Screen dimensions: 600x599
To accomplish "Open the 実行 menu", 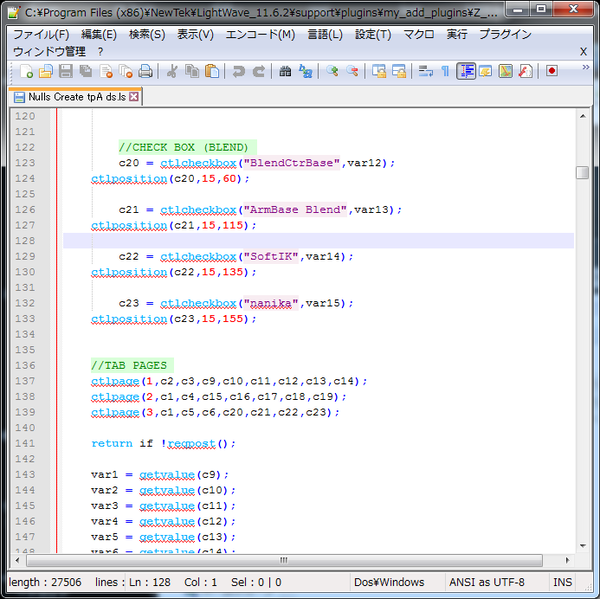I will click(457, 34).
